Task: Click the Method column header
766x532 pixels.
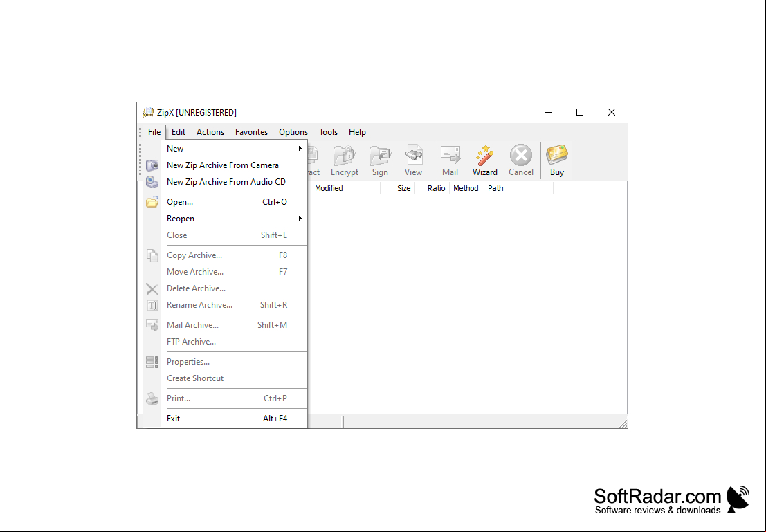Action: (x=466, y=188)
